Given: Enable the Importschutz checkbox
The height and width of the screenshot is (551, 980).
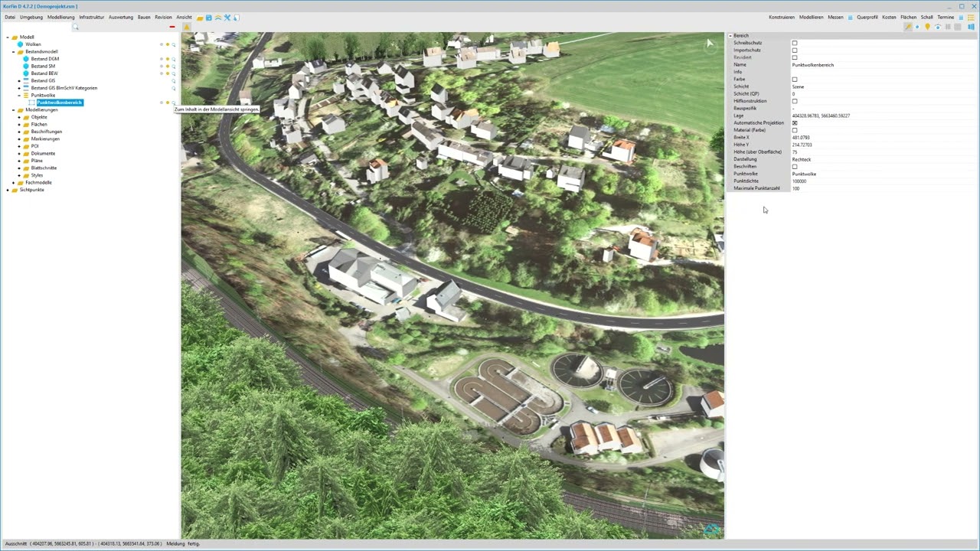Looking at the screenshot, I should click(795, 51).
